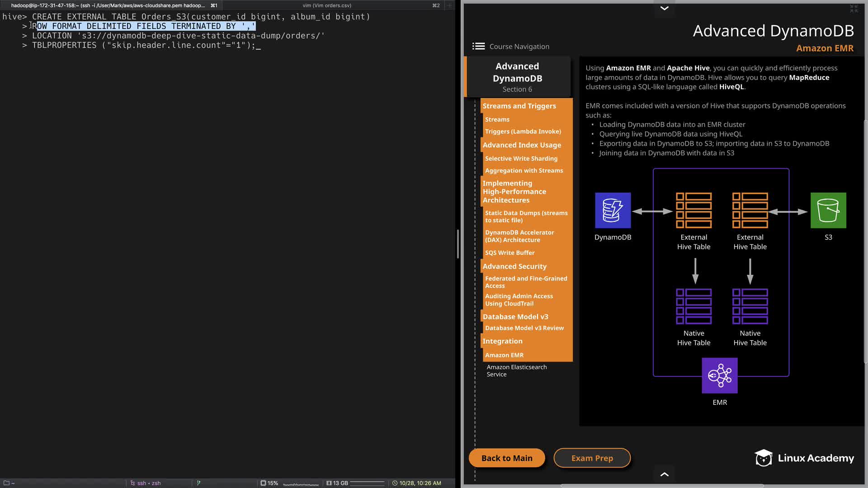Switch to the vim orders.csv tab
Viewport: 868px width, 488px height.
[327, 5]
